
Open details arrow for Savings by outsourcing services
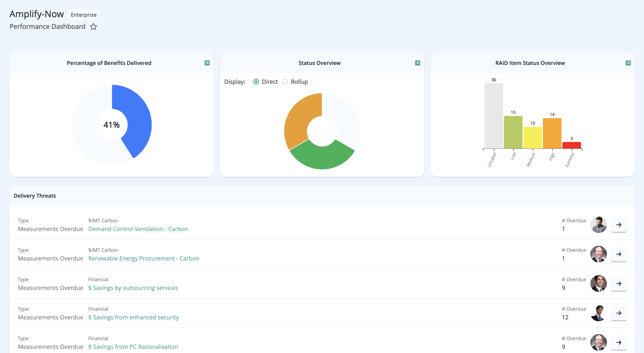click(x=619, y=284)
